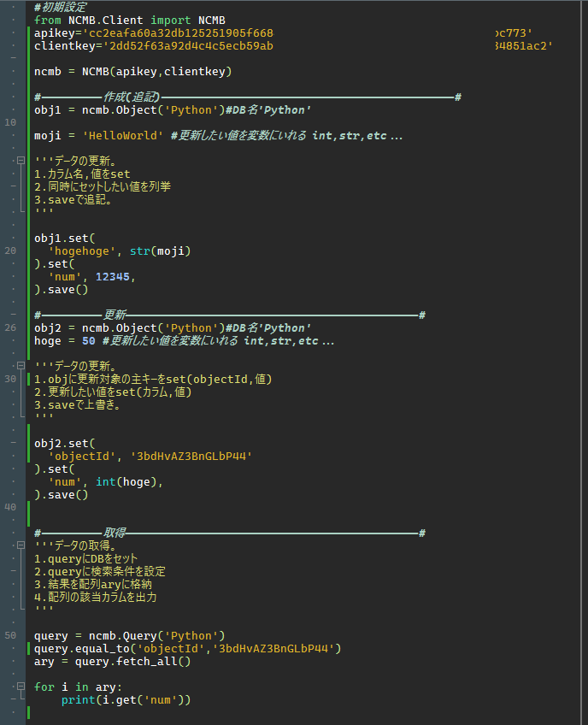This screenshot has width=588, height=725.
Task: Click line number 40 in the gutter
Action: [10, 507]
